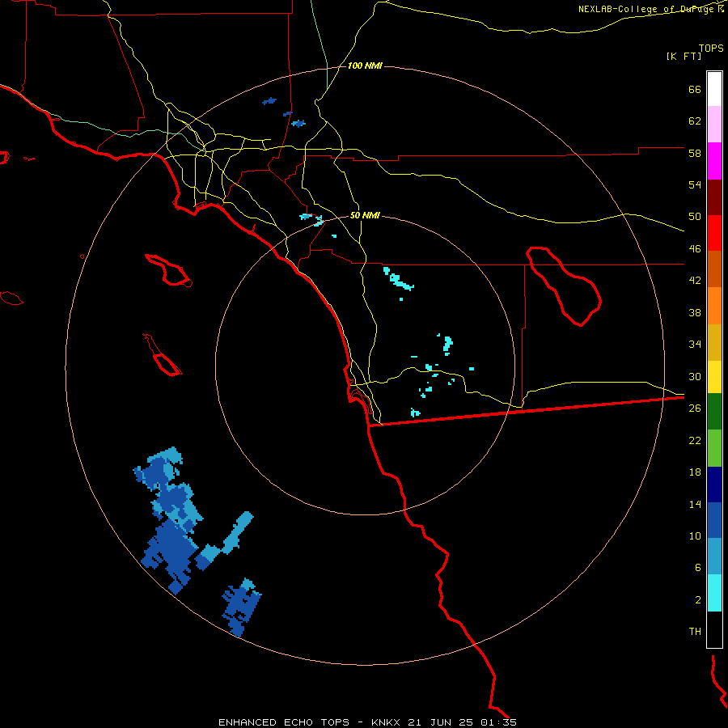Select the bright orange legend swatch
Screen dimensions: 728x728
(714, 306)
